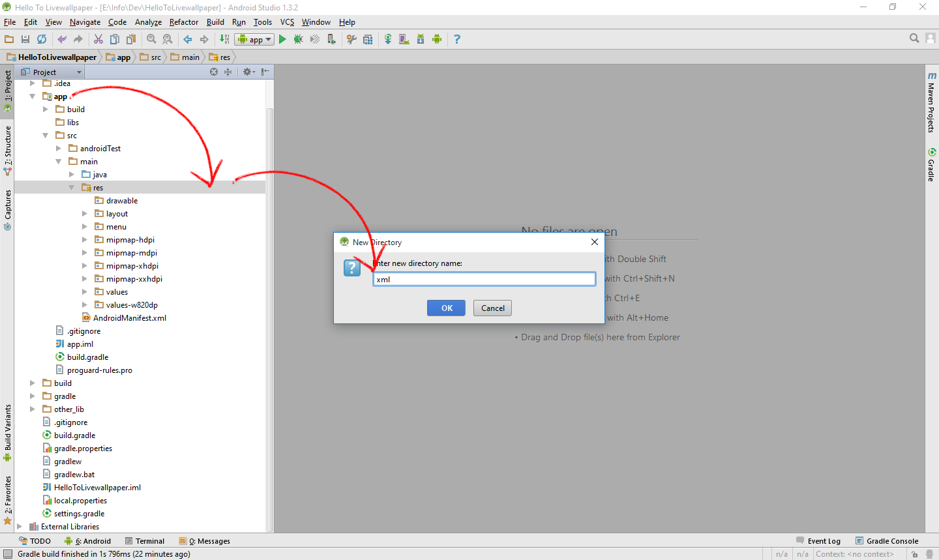Viewport: 939px width, 560px height.
Task: Open the Project panel settings gear dropdown
Action: (248, 72)
